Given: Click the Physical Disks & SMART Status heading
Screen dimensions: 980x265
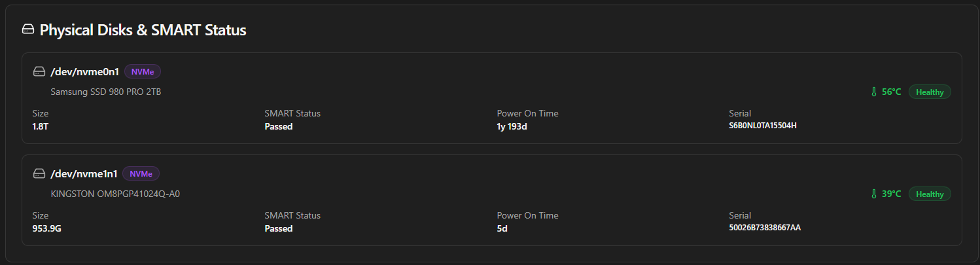Looking at the screenshot, I should (x=143, y=30).
